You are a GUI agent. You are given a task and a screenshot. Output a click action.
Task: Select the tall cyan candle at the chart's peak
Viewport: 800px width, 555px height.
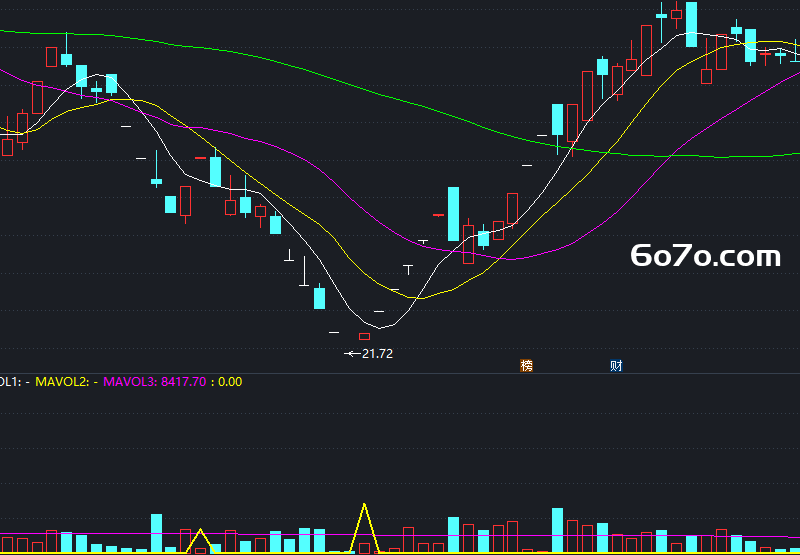pyautogui.click(x=691, y=24)
